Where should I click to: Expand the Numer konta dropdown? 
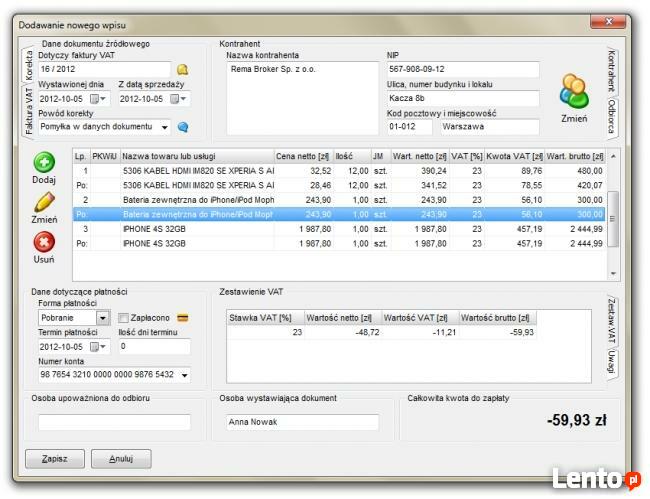184,375
